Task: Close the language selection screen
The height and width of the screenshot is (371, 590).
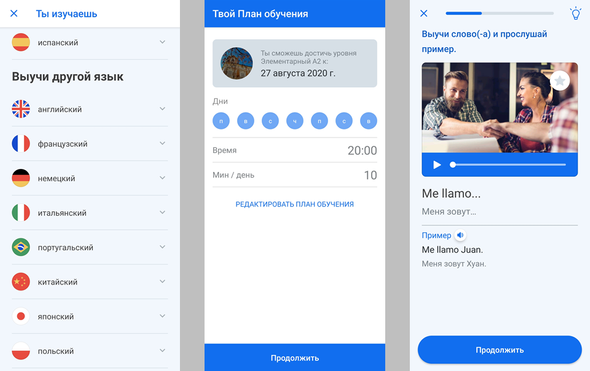Action: tap(14, 14)
